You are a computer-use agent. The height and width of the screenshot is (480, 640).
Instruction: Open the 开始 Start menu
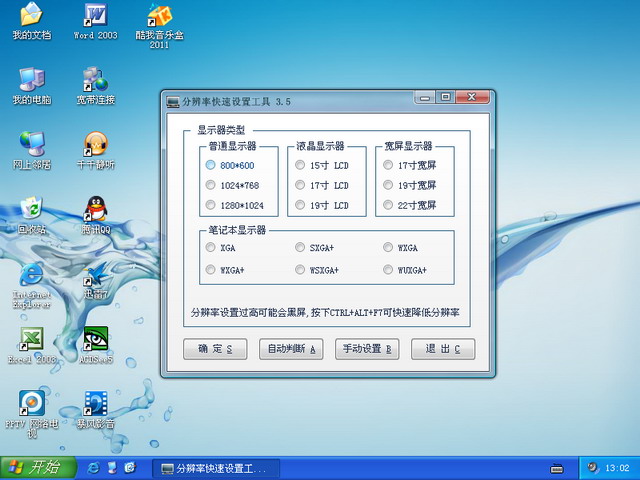tap(38, 468)
